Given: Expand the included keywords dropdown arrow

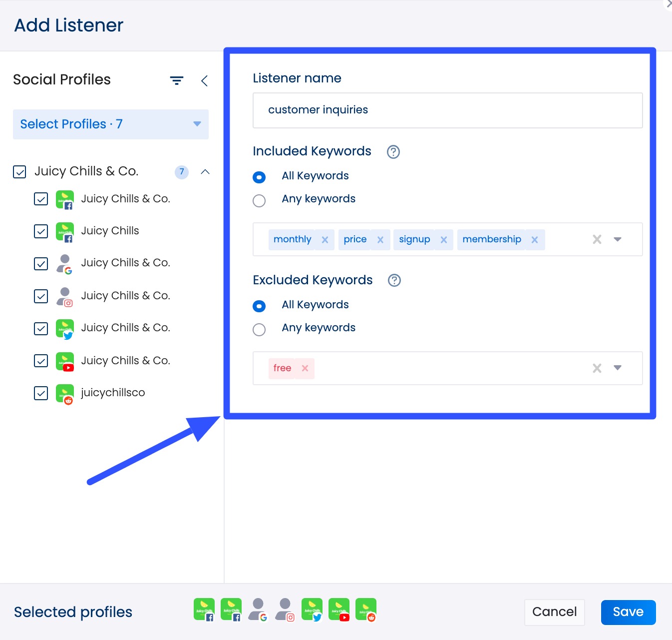Looking at the screenshot, I should pos(618,239).
